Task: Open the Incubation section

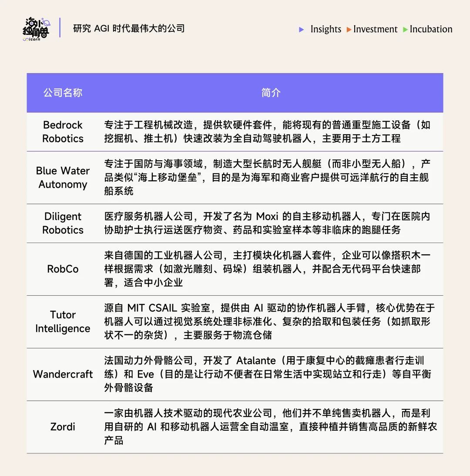Action: coord(431,30)
